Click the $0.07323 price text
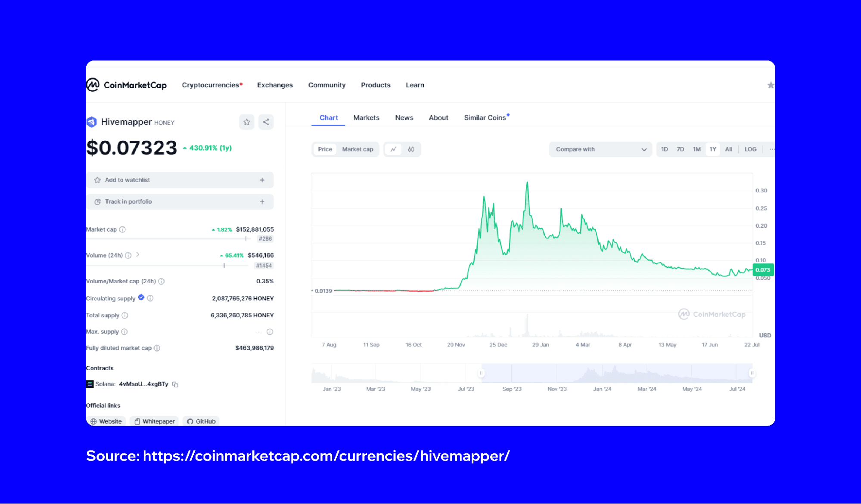The height and width of the screenshot is (504, 861). tap(131, 148)
